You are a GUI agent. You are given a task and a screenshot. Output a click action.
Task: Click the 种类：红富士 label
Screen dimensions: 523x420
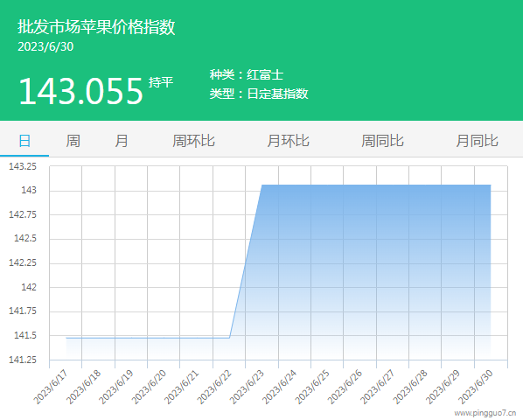pos(247,74)
